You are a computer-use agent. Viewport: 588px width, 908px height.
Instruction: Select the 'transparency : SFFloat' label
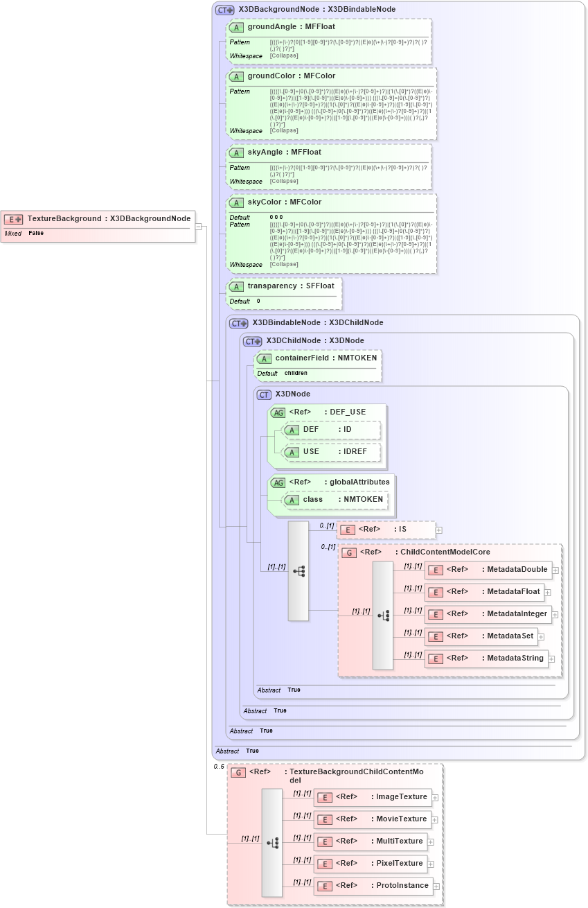291,286
